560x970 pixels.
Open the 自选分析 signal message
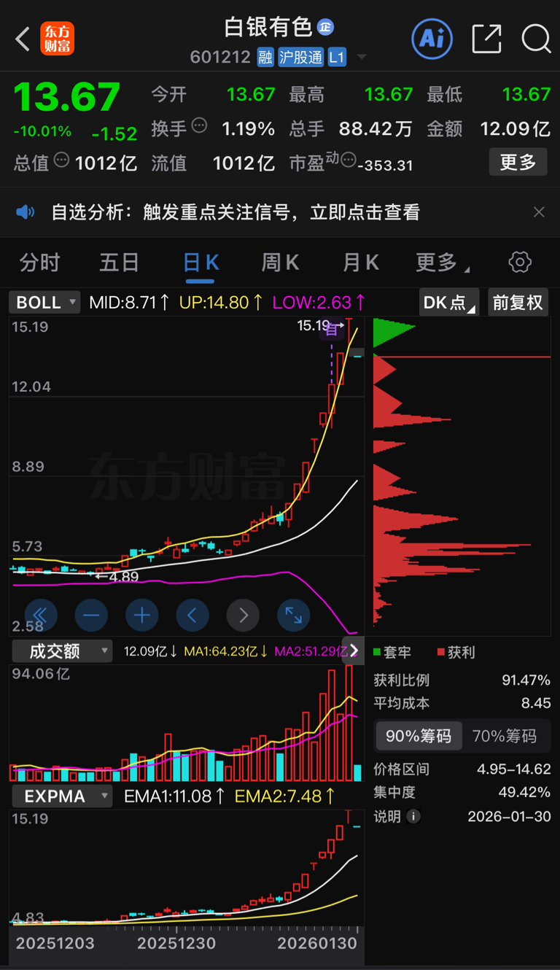(236, 212)
